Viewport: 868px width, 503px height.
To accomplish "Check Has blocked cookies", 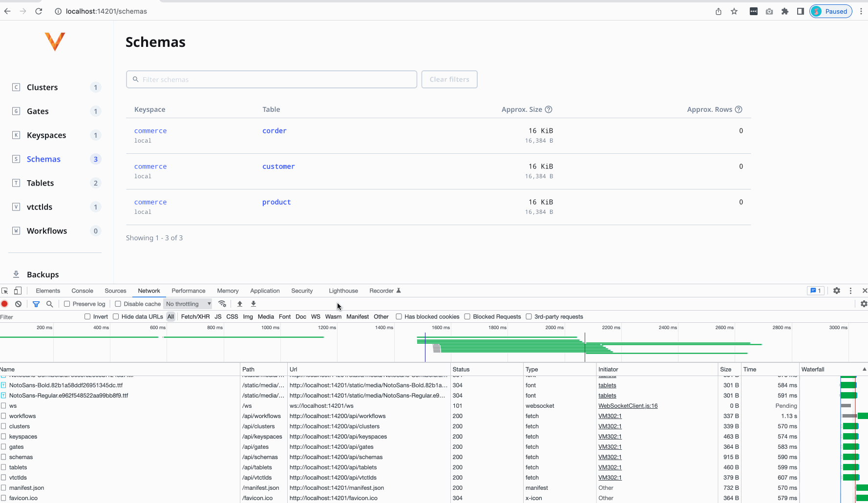I will click(x=399, y=316).
